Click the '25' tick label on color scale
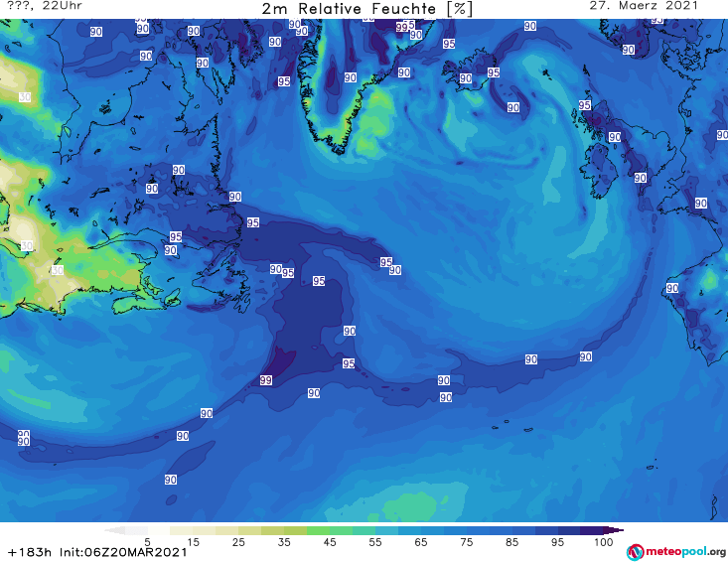The height and width of the screenshot is (562, 728). (238, 542)
